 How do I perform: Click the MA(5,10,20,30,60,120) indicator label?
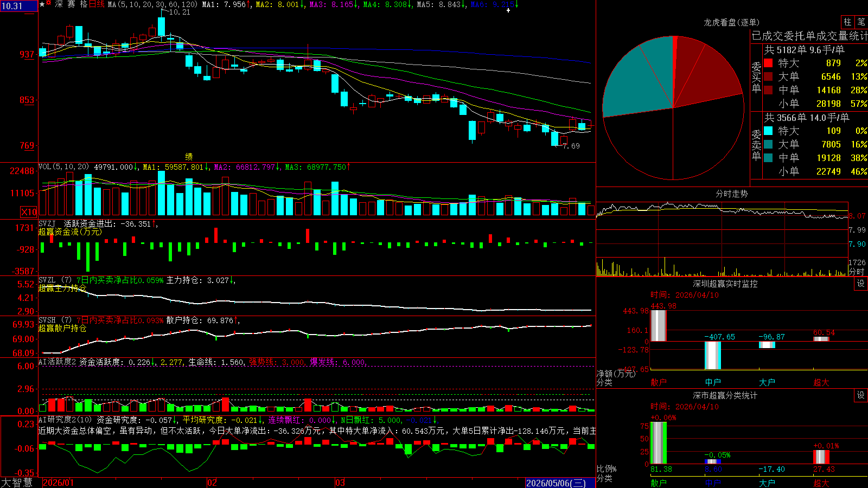click(x=152, y=4)
